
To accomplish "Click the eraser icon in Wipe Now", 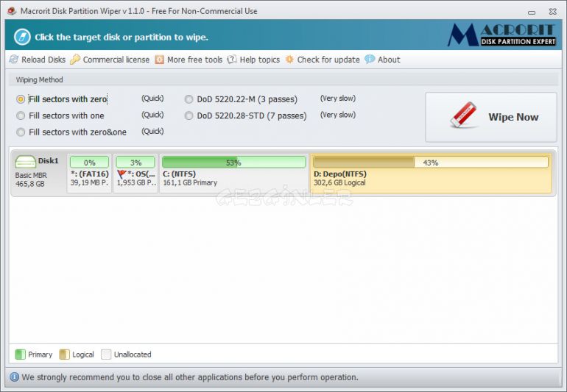I will coord(464,115).
